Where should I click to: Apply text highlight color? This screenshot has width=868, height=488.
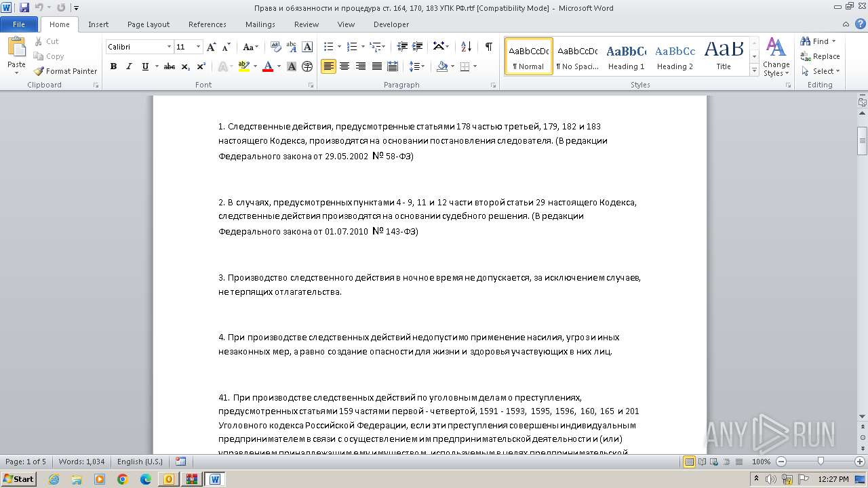click(243, 66)
